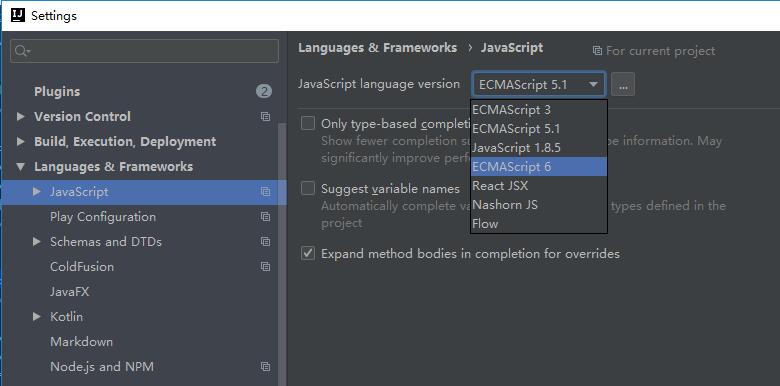This screenshot has width=780, height=386.
Task: Select React JSX language version option
Action: click(x=539, y=186)
